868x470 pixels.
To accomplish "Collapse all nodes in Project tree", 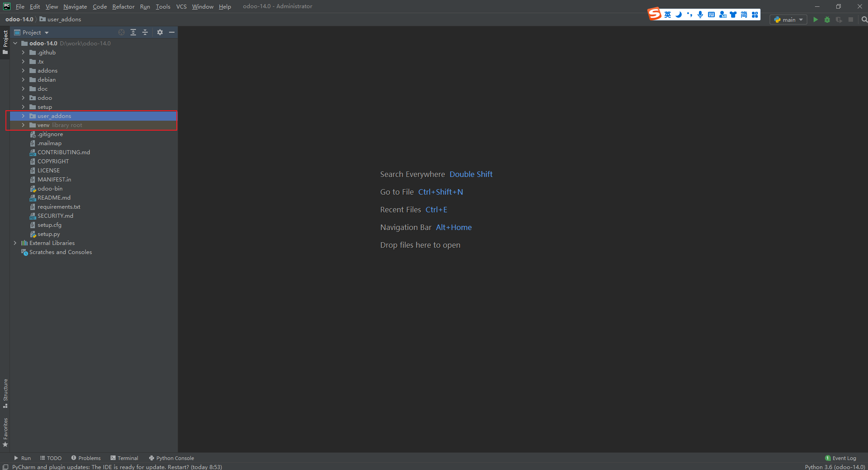I will pos(145,32).
